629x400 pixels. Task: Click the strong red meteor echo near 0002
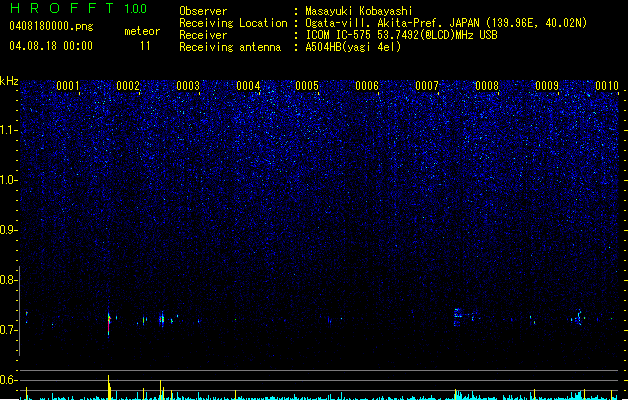point(109,323)
